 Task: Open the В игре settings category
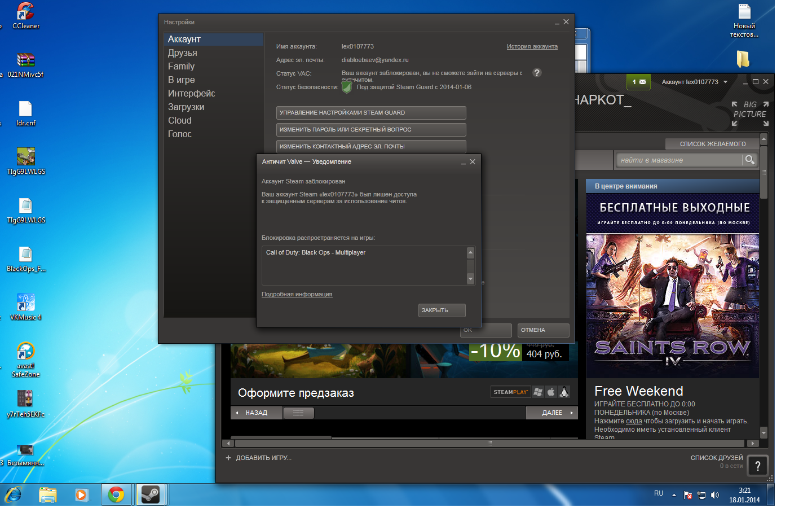coord(214,80)
